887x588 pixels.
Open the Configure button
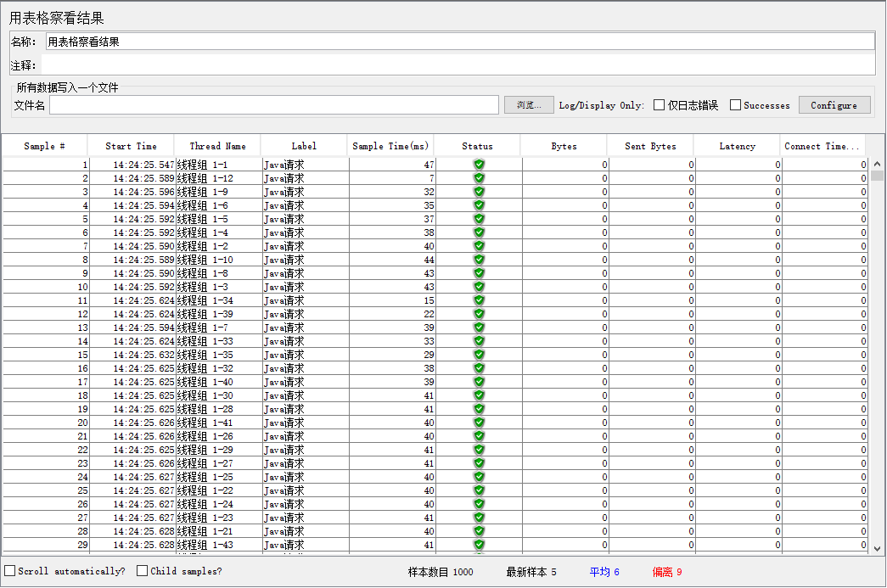[834, 105]
